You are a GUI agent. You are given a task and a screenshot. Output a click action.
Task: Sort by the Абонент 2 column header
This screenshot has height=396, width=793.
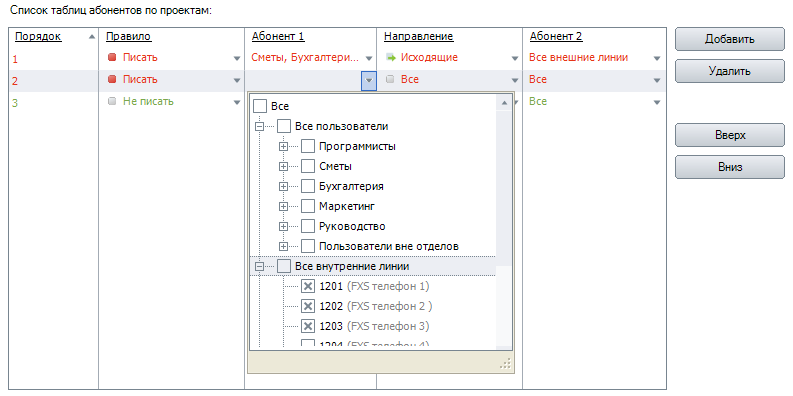pyautogui.click(x=556, y=36)
